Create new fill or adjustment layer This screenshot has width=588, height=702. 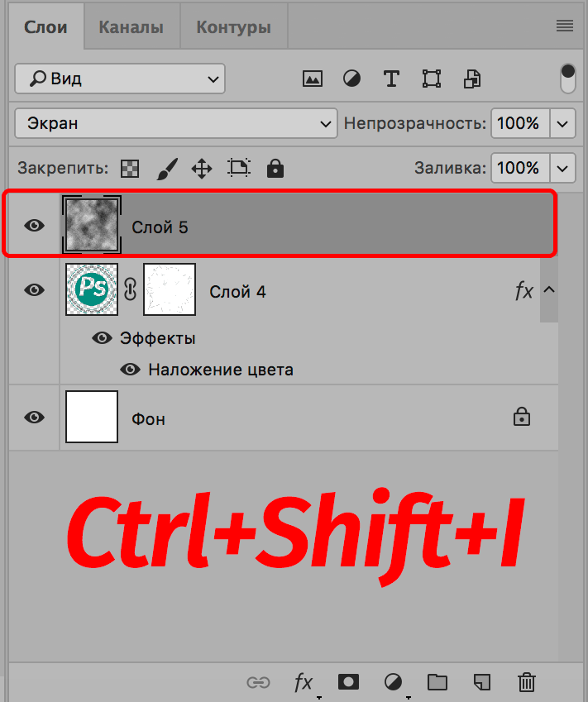(x=393, y=682)
